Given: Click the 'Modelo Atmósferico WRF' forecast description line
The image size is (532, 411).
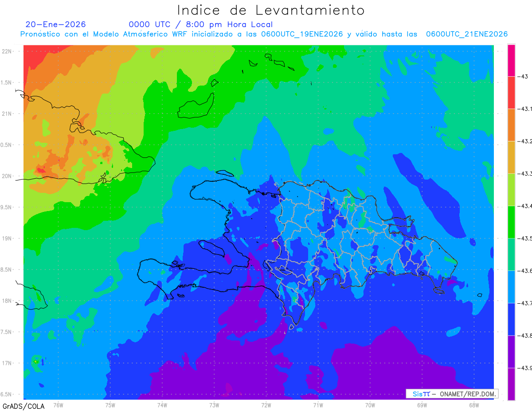Looking at the screenshot, I should (x=264, y=34).
